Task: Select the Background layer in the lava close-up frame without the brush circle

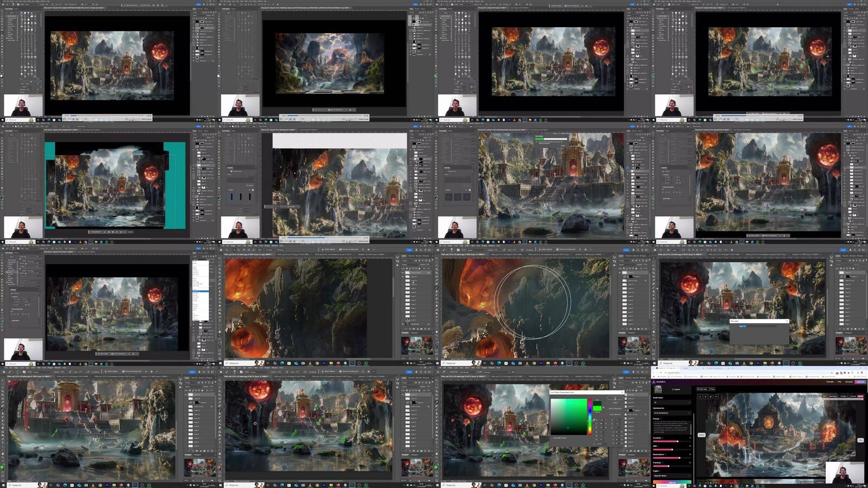Action: pyautogui.click(x=416, y=324)
